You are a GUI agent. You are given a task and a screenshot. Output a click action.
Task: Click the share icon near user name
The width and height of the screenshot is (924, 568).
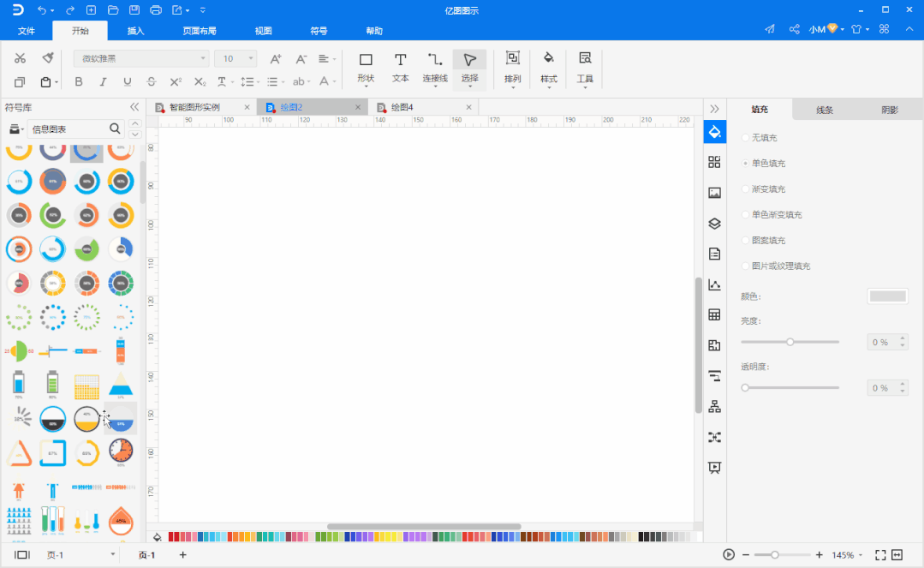pos(795,29)
